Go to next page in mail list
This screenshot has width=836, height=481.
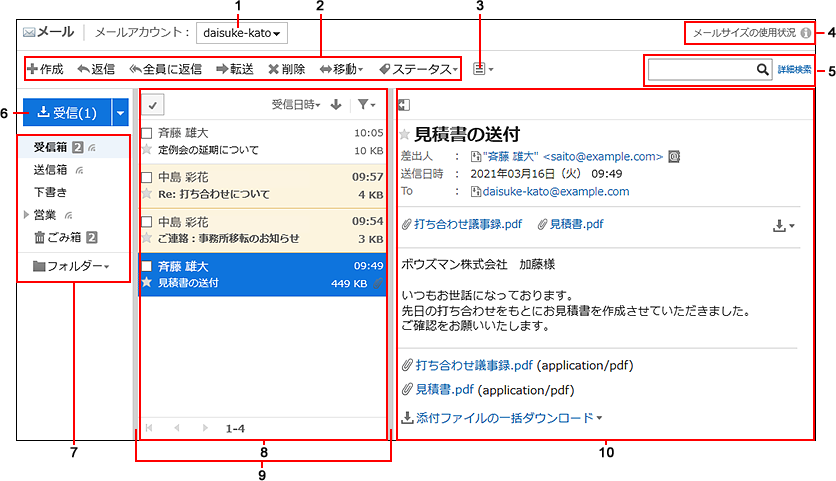click(x=205, y=428)
